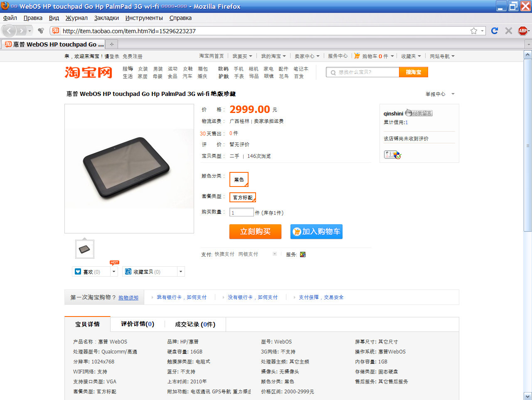
Task: Open the Закладки menu
Action: pos(106,18)
